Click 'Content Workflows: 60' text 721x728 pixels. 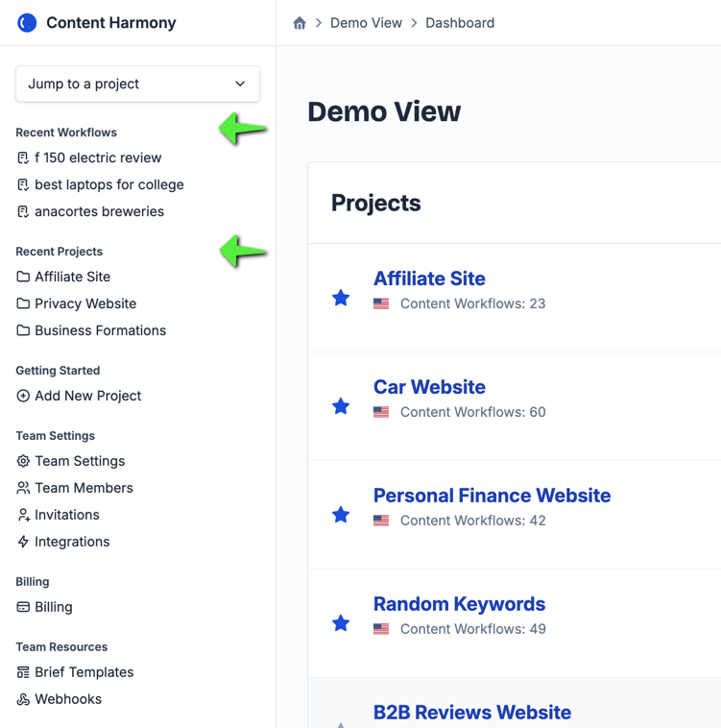[x=472, y=412]
